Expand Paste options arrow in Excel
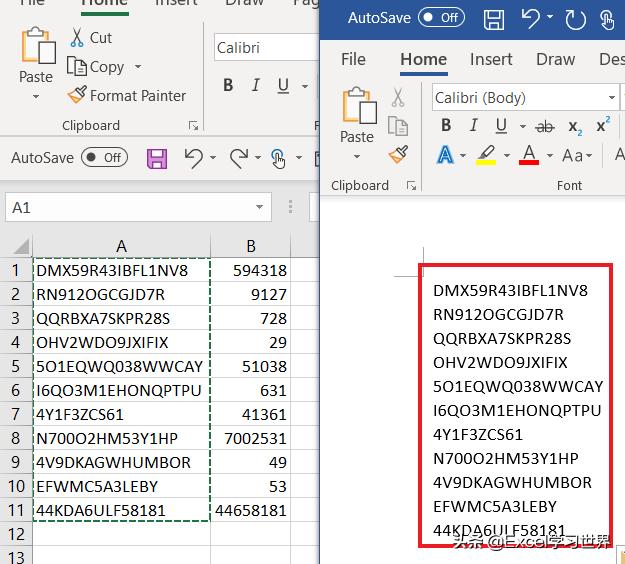 (35, 96)
